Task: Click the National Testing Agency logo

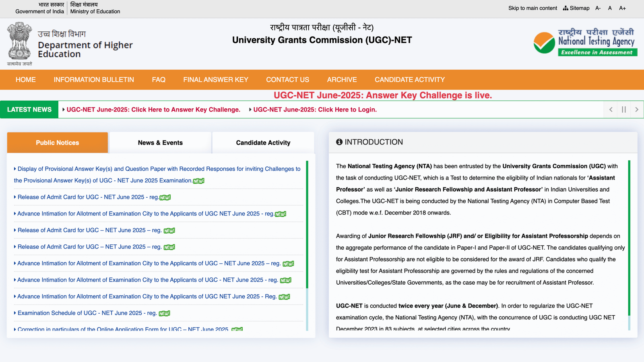Action: [585, 42]
